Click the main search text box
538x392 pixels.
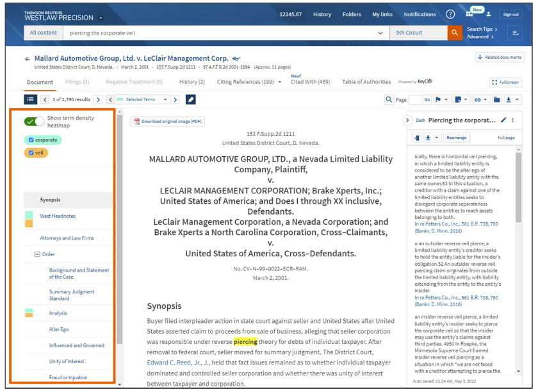pyautogui.click(x=220, y=33)
